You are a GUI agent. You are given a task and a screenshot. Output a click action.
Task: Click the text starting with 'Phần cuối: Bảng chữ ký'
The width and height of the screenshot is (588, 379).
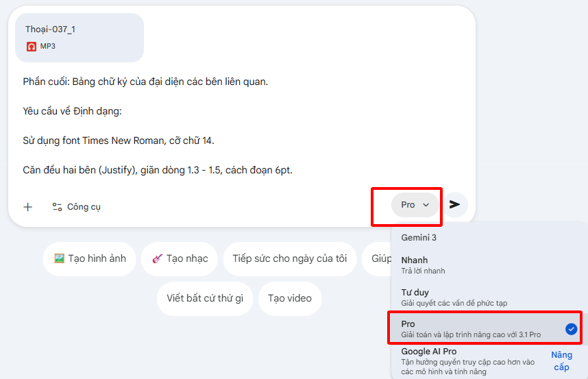(145, 82)
